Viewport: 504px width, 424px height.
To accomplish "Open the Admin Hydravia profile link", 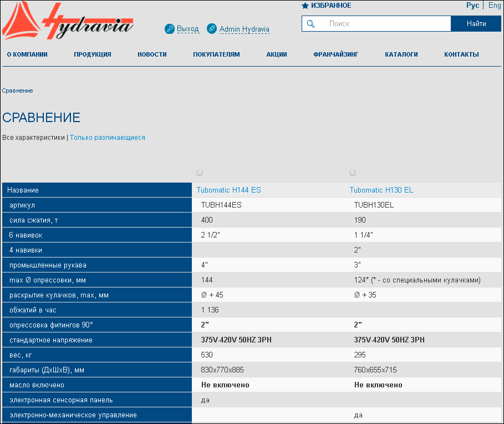I will tap(245, 29).
